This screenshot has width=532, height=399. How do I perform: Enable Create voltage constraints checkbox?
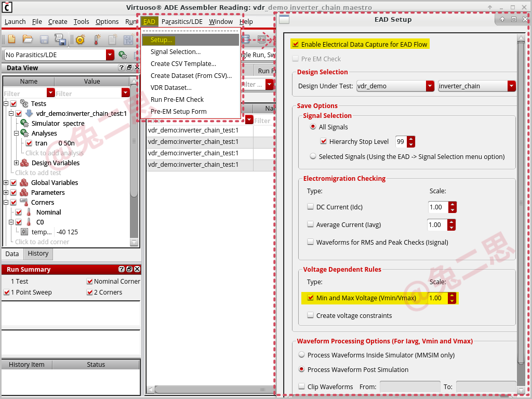coord(310,315)
